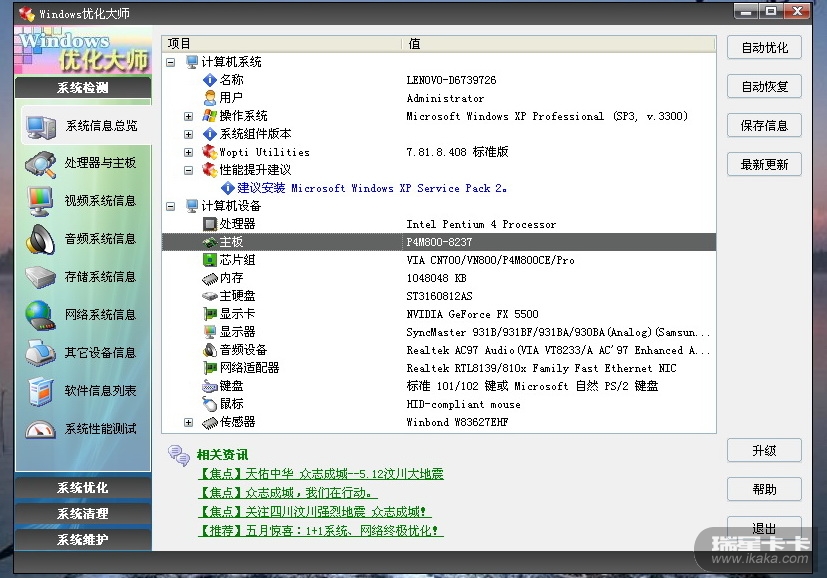This screenshot has height=578, width=827.
Task: Select the ST3160812AS disk value
Action: click(439, 296)
